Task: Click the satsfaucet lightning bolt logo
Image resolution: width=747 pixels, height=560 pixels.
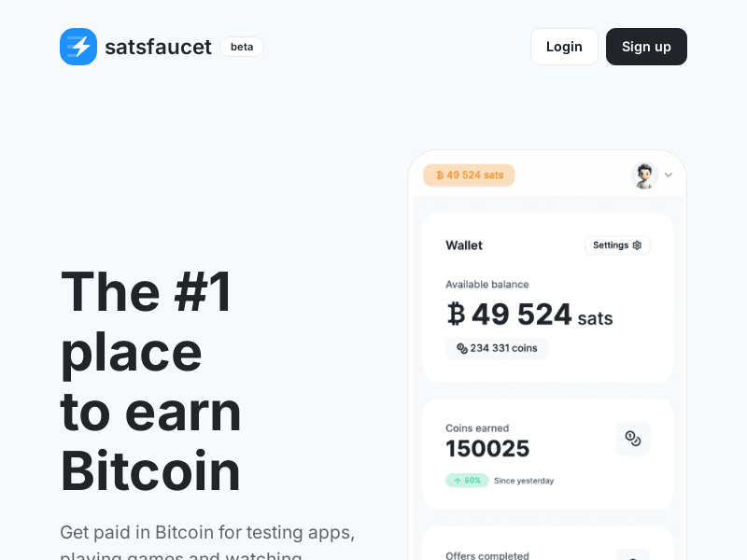Action: 78,47
